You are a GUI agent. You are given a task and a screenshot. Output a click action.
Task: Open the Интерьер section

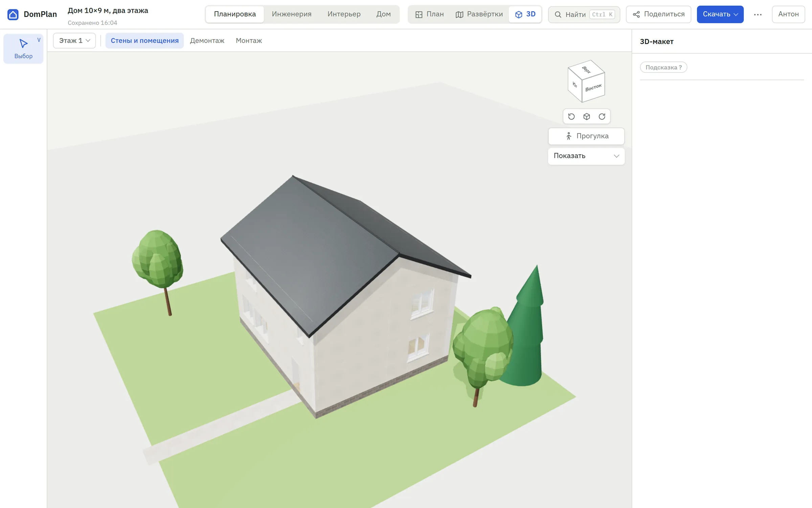point(344,14)
